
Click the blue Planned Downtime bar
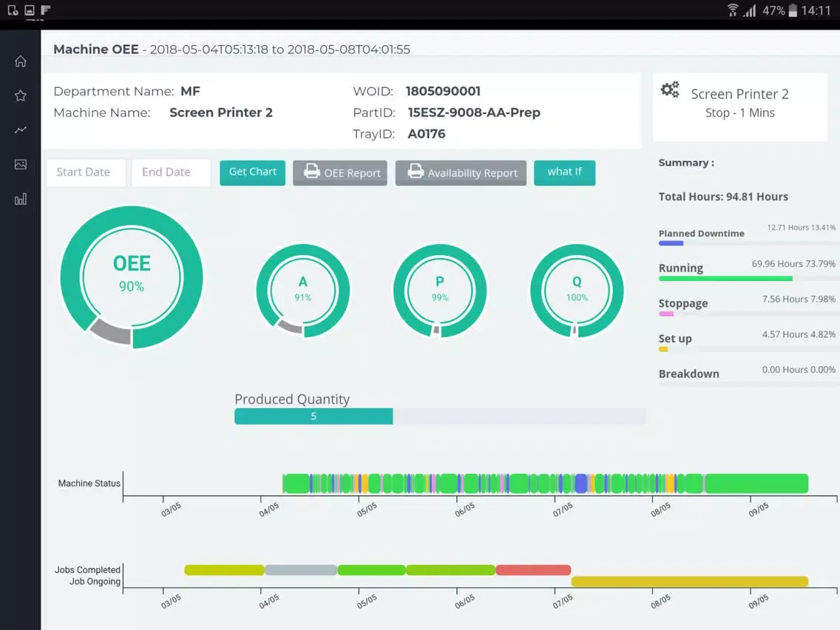(671, 243)
